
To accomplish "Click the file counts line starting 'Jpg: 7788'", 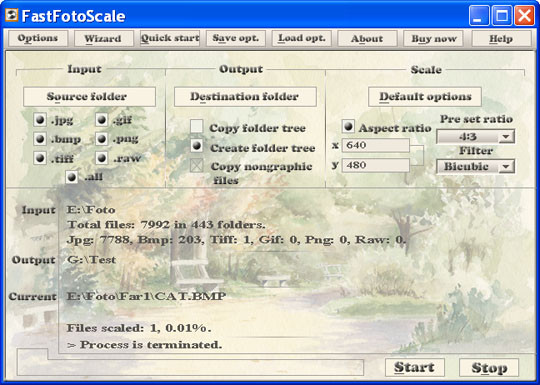I will pyautogui.click(x=237, y=240).
